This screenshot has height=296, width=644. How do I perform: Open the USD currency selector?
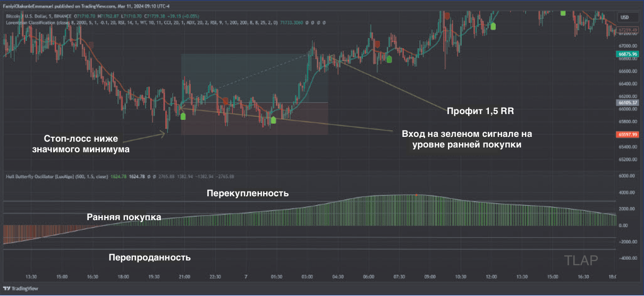click(625, 17)
